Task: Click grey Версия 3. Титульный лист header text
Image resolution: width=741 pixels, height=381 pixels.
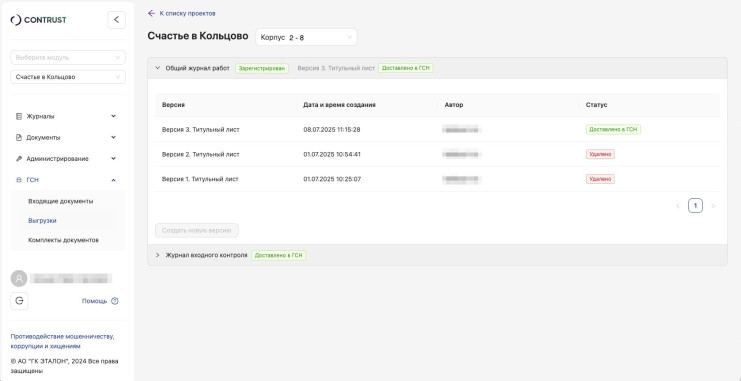Action: (336, 68)
